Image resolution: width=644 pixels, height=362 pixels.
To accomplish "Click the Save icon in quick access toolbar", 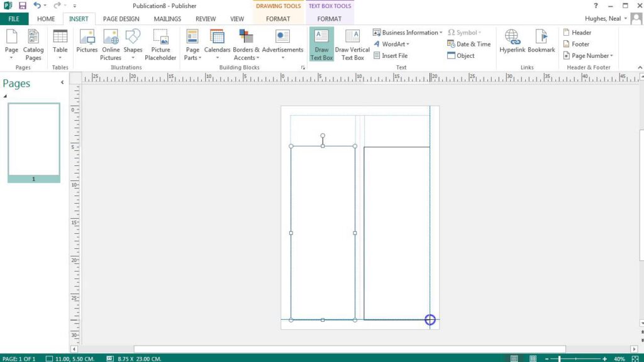I will [23, 6].
